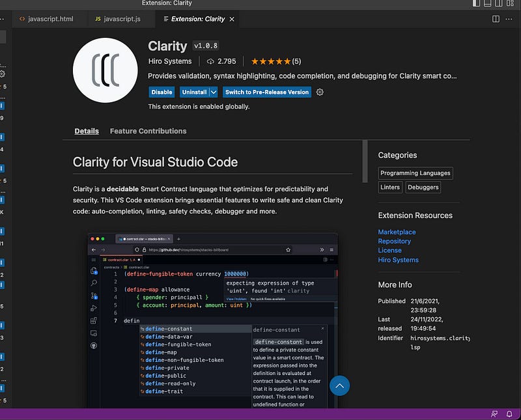Open notifications bell in status bar
This screenshot has height=420, width=521.
(509, 414)
